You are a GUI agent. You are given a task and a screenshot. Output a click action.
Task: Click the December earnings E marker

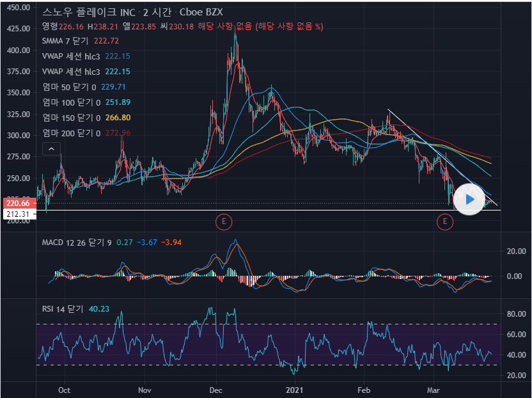224,221
